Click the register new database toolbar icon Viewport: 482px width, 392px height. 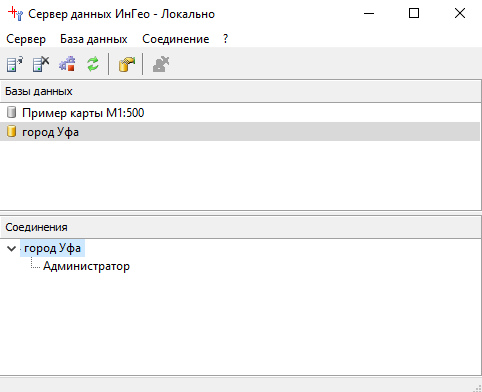click(x=15, y=64)
